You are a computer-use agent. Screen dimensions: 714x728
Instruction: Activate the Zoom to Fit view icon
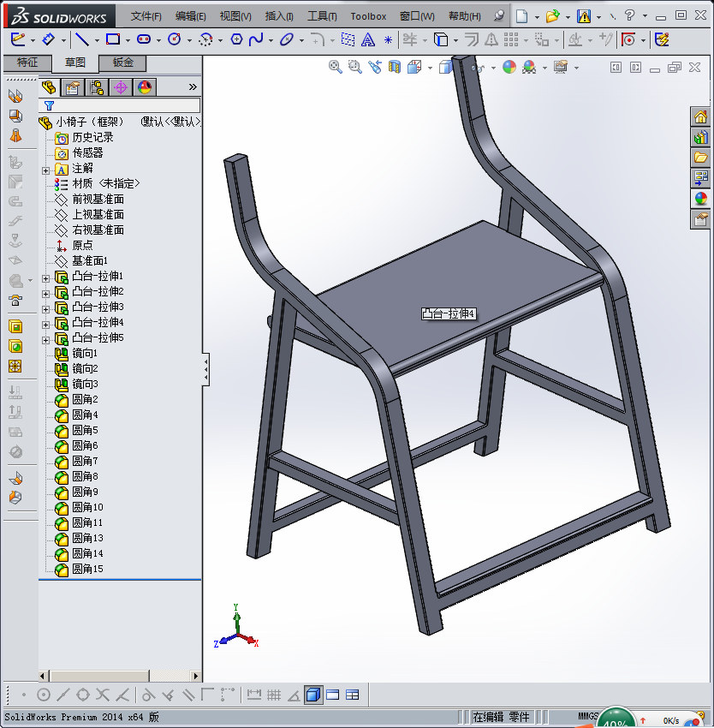pos(334,67)
